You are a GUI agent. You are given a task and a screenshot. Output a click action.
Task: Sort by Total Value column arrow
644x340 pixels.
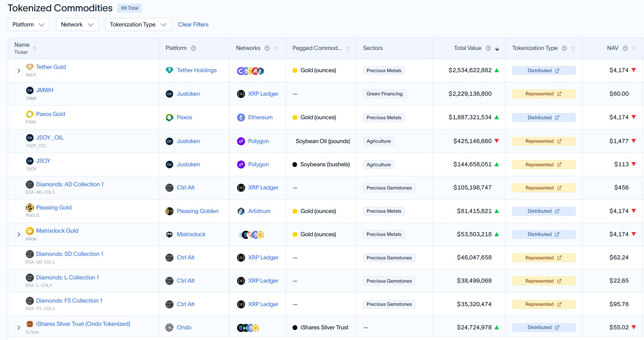(497, 48)
